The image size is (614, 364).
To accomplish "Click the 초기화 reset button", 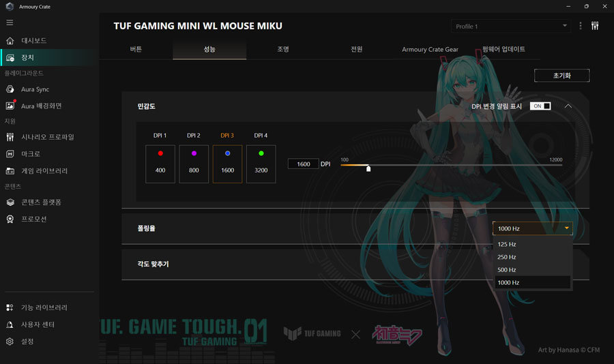I will [561, 76].
